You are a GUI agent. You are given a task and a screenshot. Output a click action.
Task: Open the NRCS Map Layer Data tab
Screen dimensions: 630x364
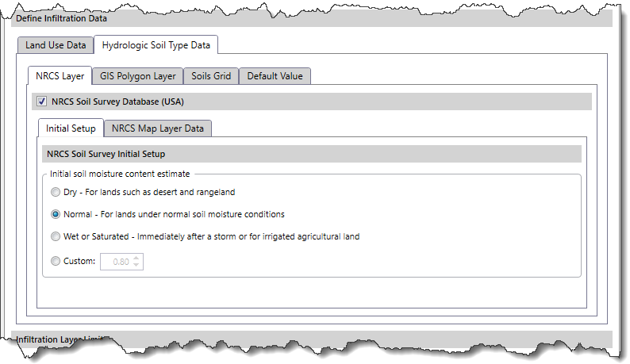tap(157, 128)
